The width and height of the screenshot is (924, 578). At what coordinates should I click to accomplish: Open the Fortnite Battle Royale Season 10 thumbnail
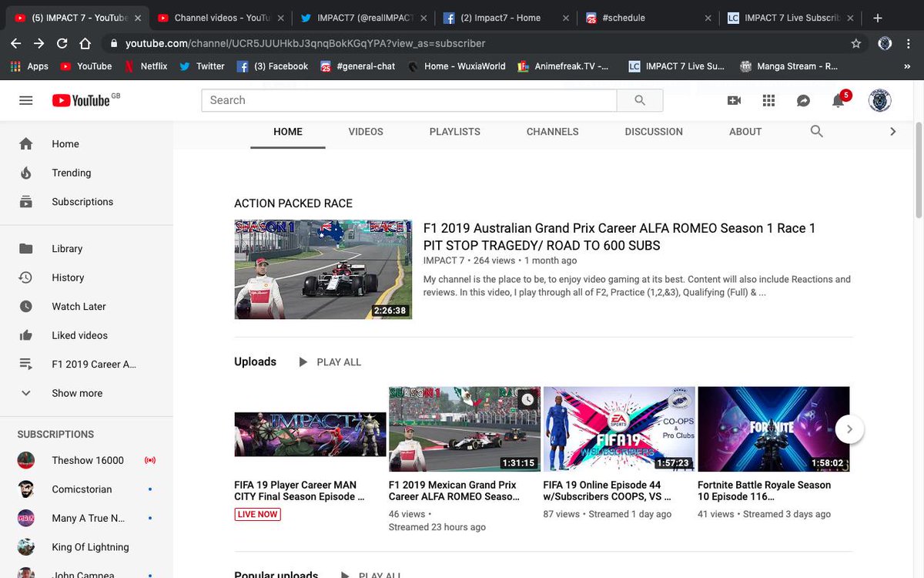(773, 429)
